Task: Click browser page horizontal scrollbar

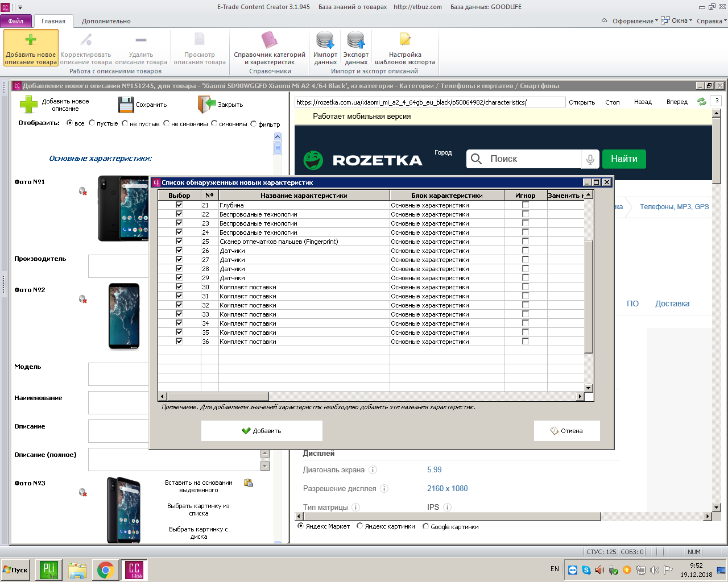Action: click(452, 517)
